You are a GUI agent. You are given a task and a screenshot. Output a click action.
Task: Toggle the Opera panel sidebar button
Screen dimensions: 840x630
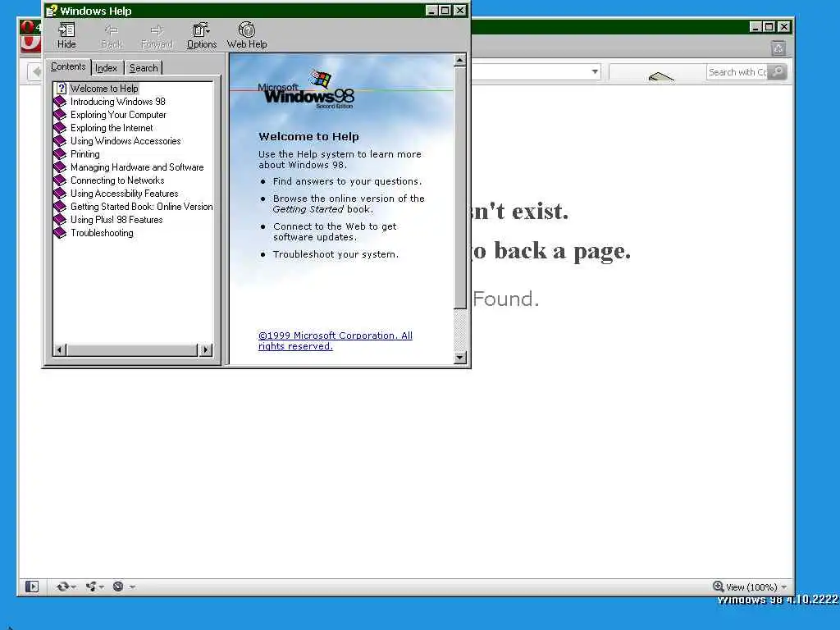pos(32,587)
